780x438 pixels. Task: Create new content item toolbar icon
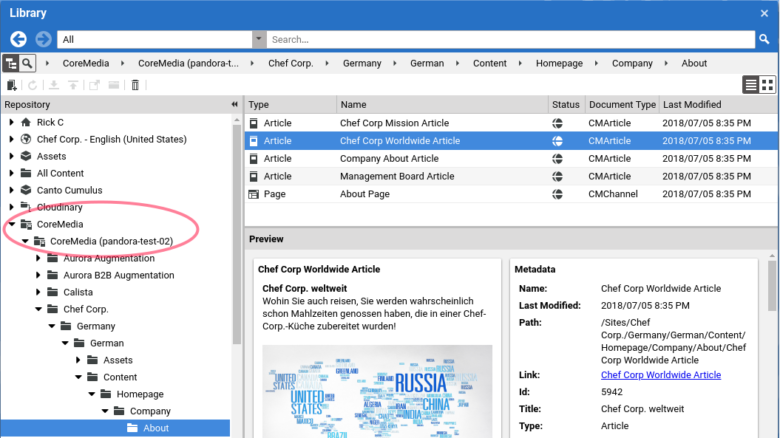(x=11, y=85)
